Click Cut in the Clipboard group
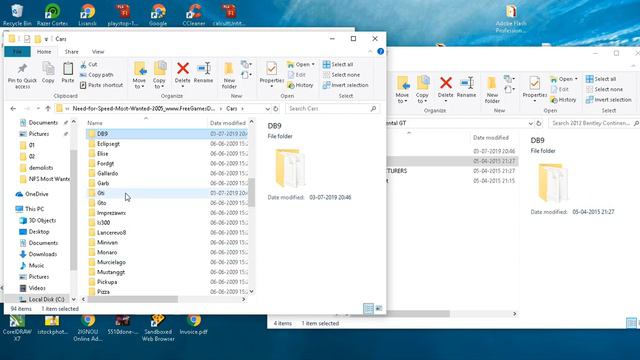The width and height of the screenshot is (640, 360). pos(89,64)
